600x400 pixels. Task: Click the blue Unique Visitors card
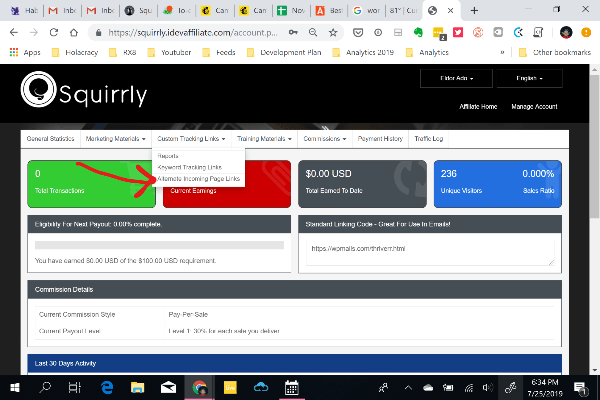(497, 184)
